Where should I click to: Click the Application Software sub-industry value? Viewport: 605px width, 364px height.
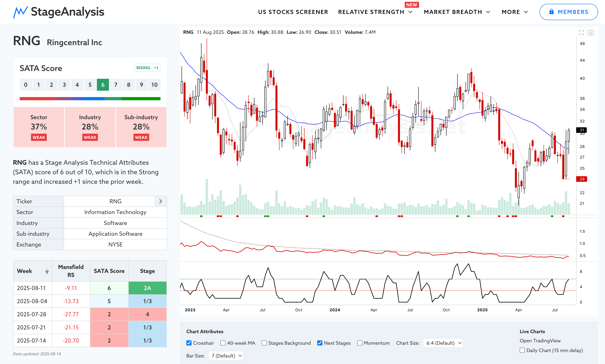coord(115,234)
